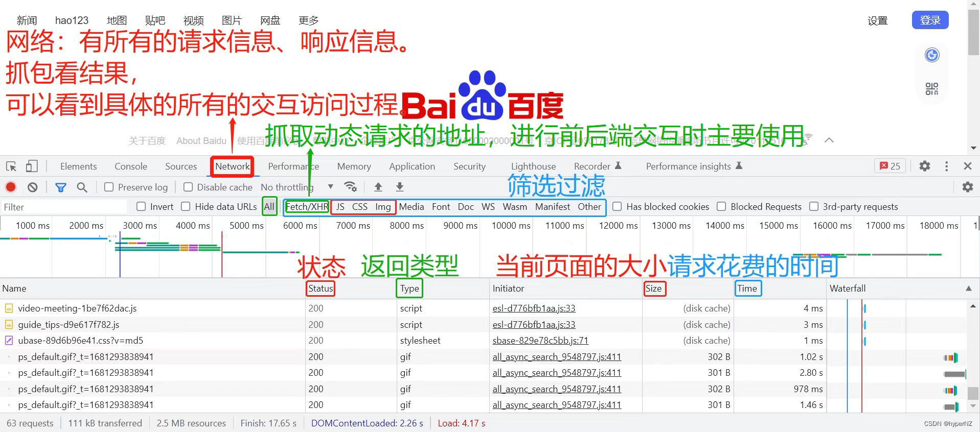980x432 pixels.
Task: Open initiator link sbase-829e78c5bb.js:71
Action: click(540, 340)
